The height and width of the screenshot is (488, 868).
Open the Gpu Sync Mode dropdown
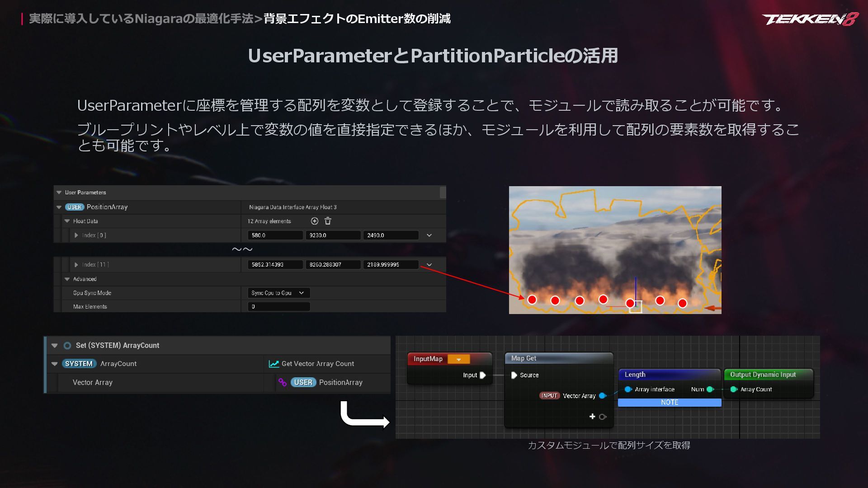click(278, 293)
